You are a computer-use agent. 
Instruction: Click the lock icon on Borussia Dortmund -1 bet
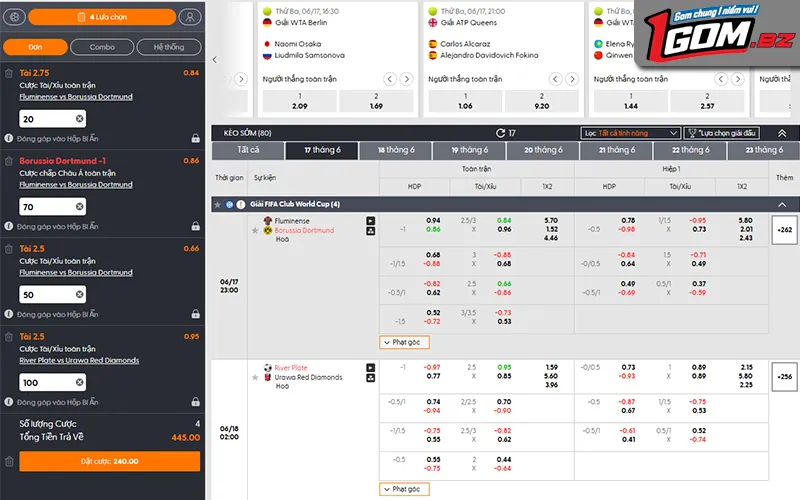tap(195, 226)
